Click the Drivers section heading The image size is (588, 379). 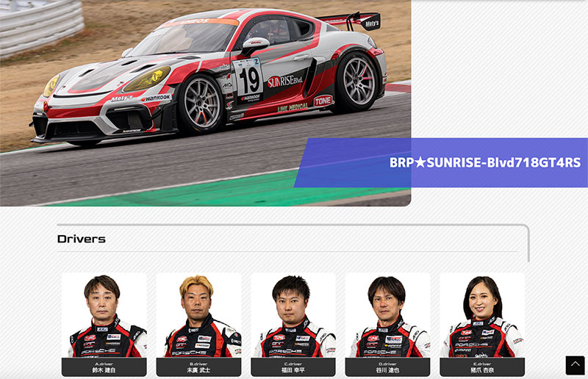(x=82, y=239)
